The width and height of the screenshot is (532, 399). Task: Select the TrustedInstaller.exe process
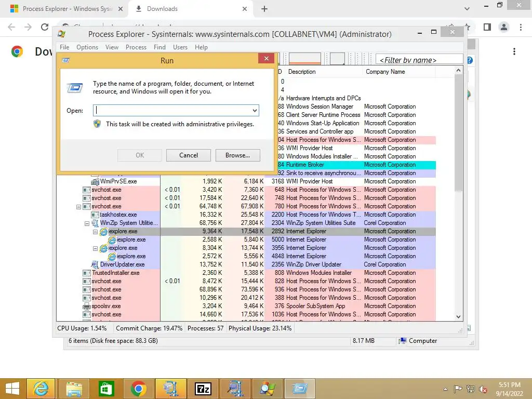116,273
